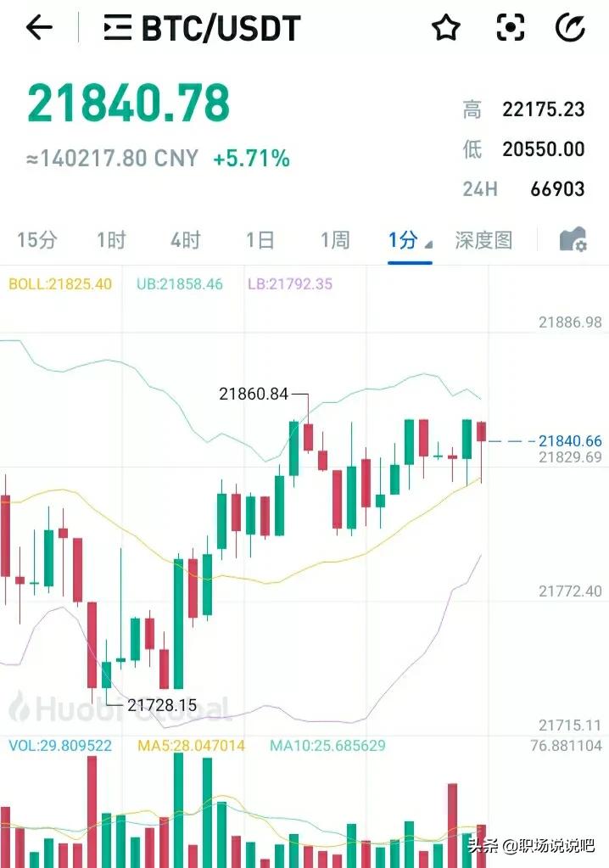The height and width of the screenshot is (868, 609).
Task: Click the BOLL indicator value label
Action: pos(60,284)
